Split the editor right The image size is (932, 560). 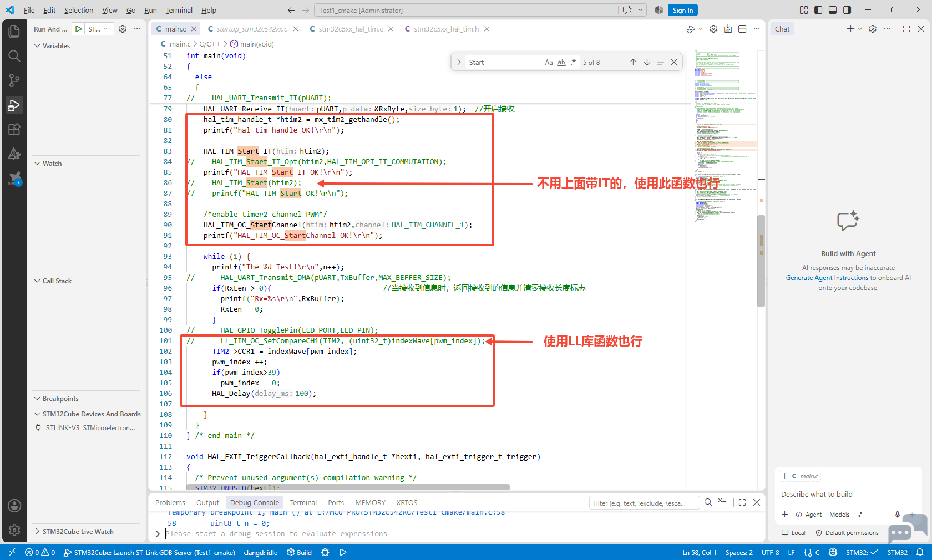pyautogui.click(x=742, y=29)
